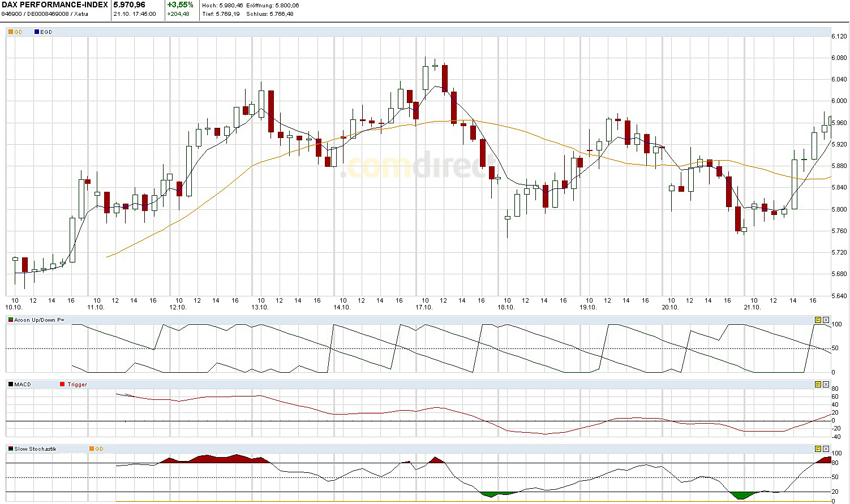Click the 14.10. date label

click(x=342, y=308)
